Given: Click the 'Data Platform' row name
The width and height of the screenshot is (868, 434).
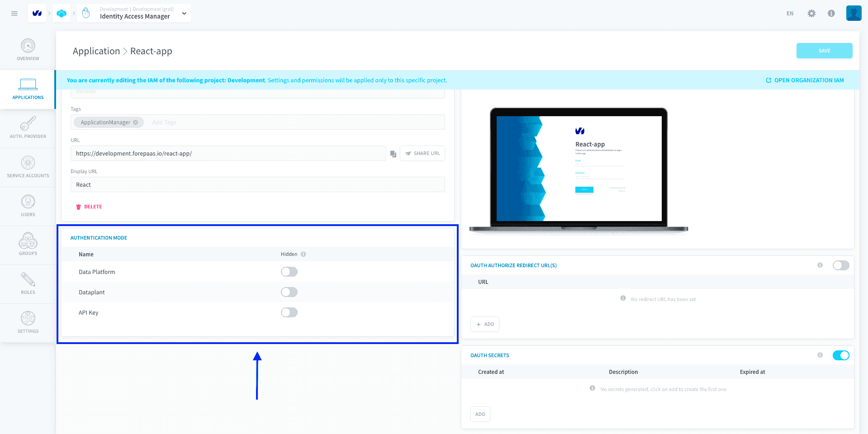Looking at the screenshot, I should 97,272.
